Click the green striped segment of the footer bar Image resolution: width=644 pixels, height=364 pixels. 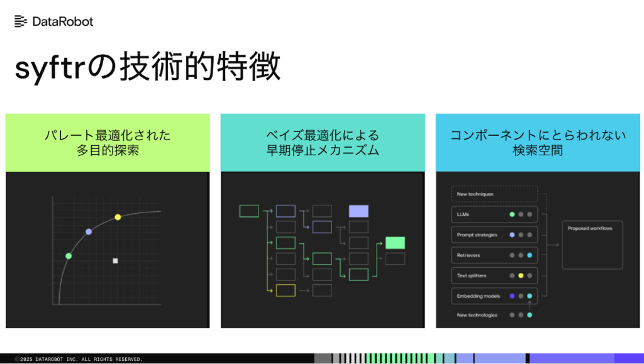pyautogui.click(x=399, y=358)
